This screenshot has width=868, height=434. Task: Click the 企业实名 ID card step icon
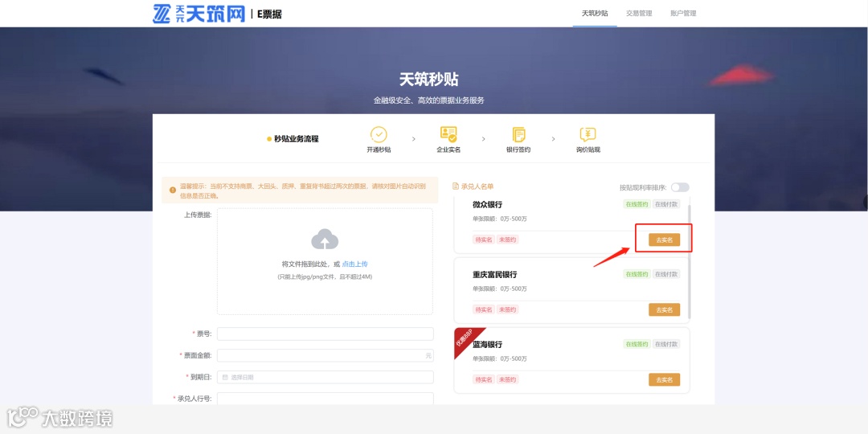click(448, 134)
